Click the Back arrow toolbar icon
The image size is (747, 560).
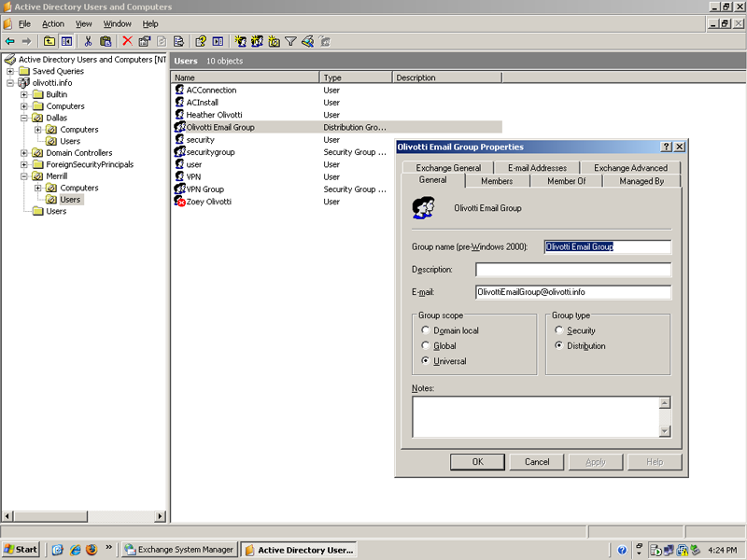click(9, 41)
